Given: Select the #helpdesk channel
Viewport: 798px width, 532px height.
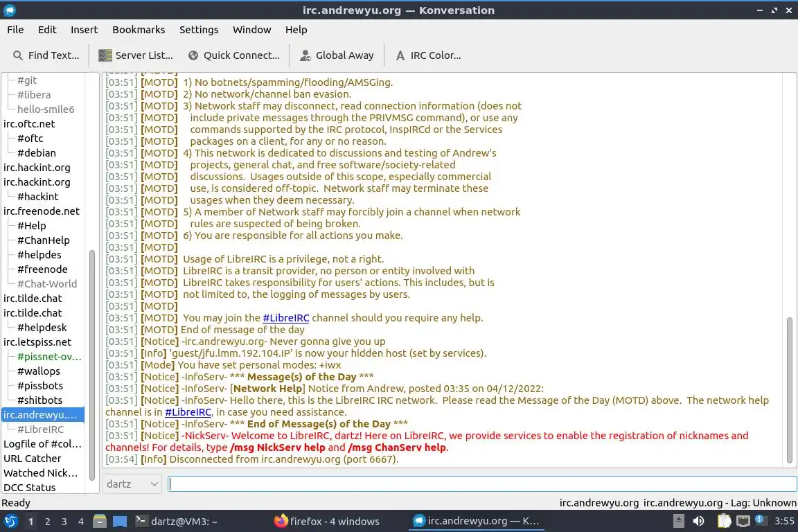Looking at the screenshot, I should pyautogui.click(x=42, y=328).
